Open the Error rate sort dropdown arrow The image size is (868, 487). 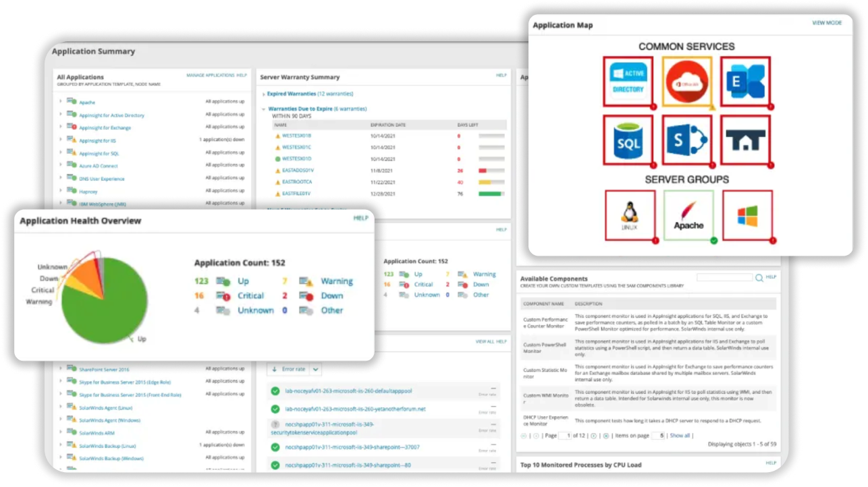(x=316, y=369)
